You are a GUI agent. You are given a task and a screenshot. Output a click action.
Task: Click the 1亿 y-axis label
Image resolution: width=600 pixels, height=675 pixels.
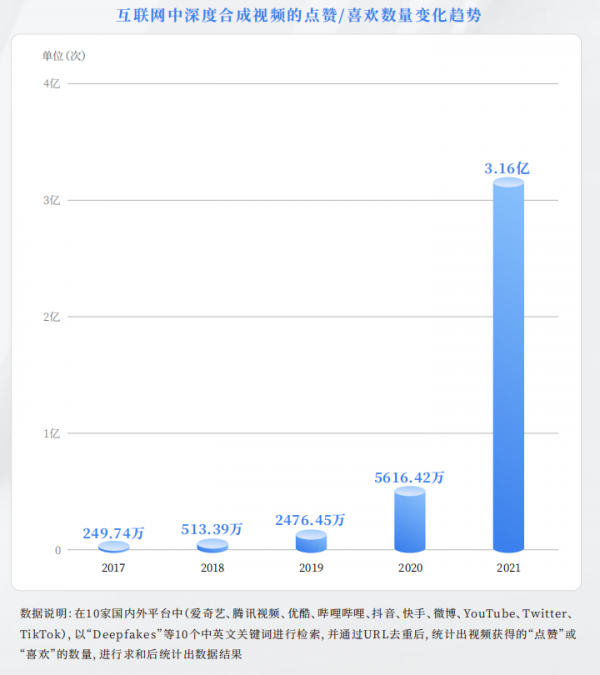[52, 433]
